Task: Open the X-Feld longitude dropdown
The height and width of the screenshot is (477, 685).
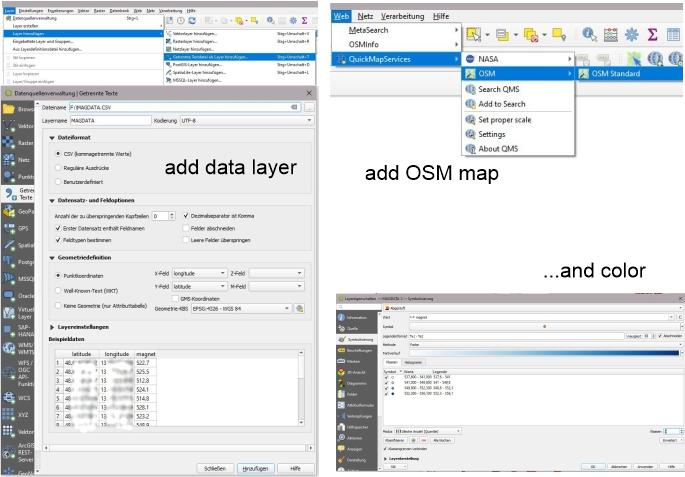Action: click(199, 273)
